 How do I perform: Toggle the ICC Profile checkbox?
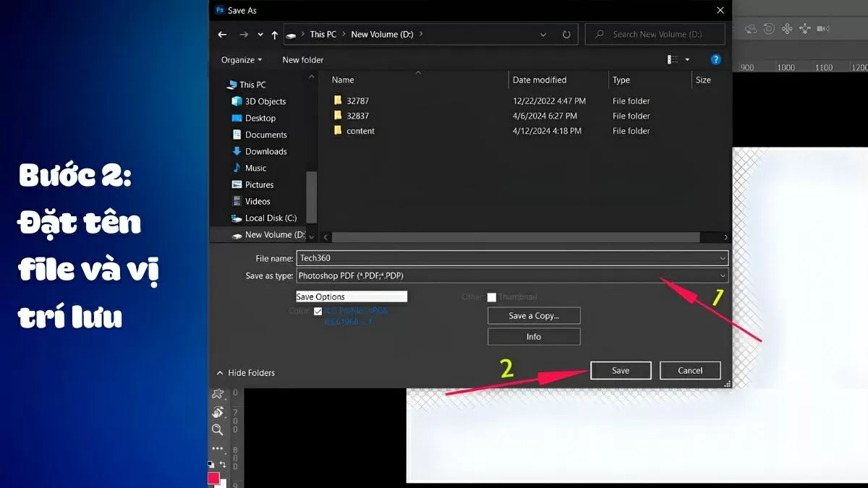tap(318, 312)
